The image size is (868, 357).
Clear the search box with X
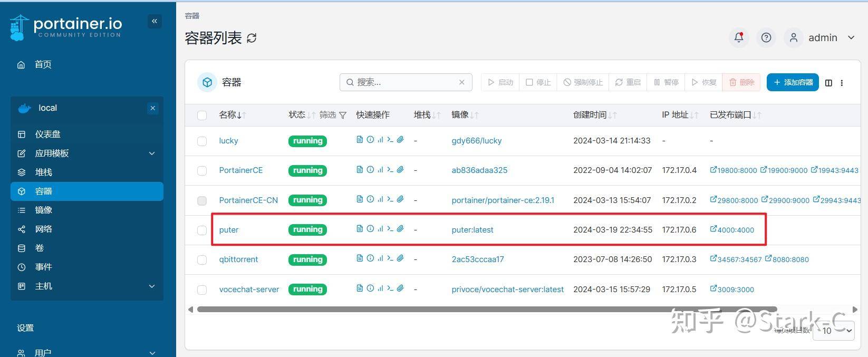pyautogui.click(x=461, y=82)
